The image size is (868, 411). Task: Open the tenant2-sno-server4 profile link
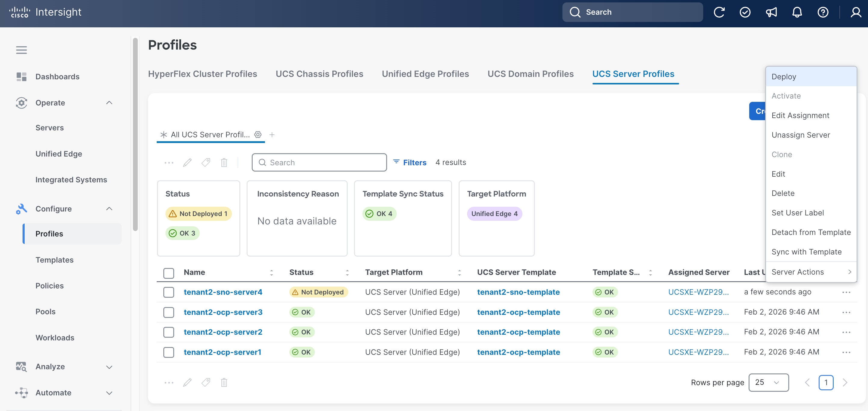click(x=223, y=292)
